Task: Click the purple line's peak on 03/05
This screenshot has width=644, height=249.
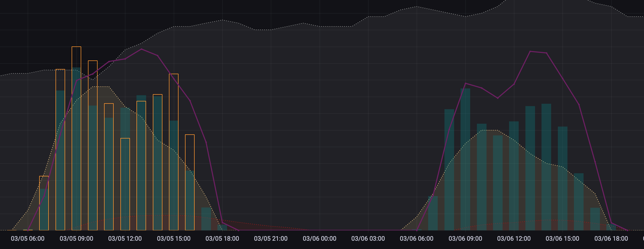Action: pyautogui.click(x=141, y=49)
